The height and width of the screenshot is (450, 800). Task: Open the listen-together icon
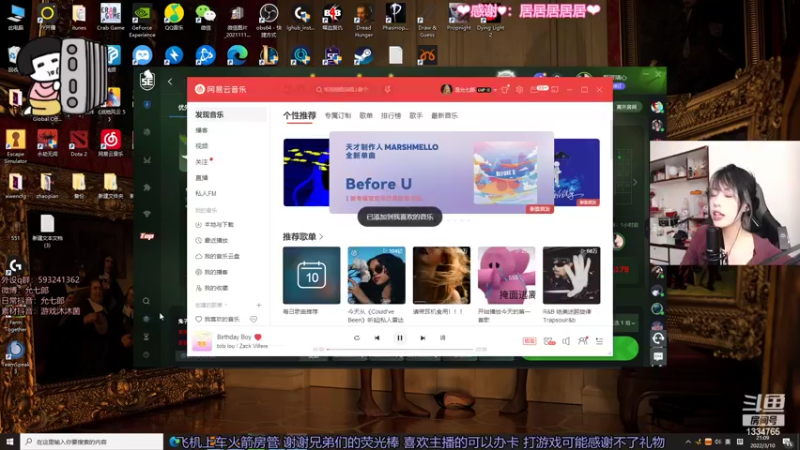tap(583, 341)
